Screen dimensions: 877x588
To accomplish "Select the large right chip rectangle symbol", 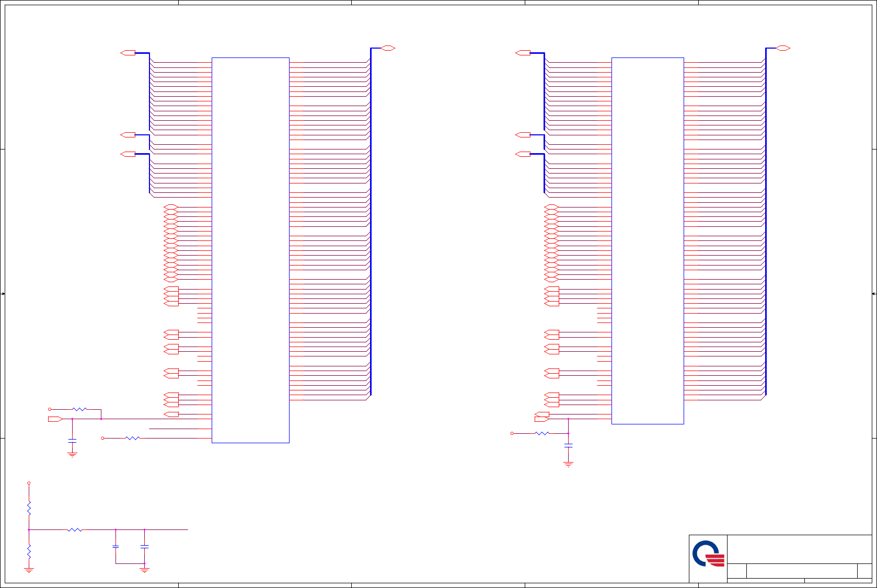I will (x=648, y=241).
